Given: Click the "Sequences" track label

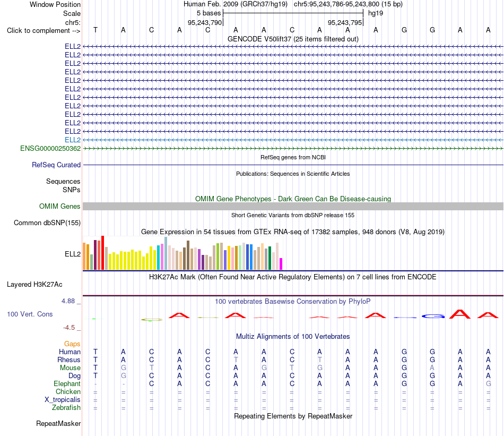Looking at the screenshot, I should (63, 181).
